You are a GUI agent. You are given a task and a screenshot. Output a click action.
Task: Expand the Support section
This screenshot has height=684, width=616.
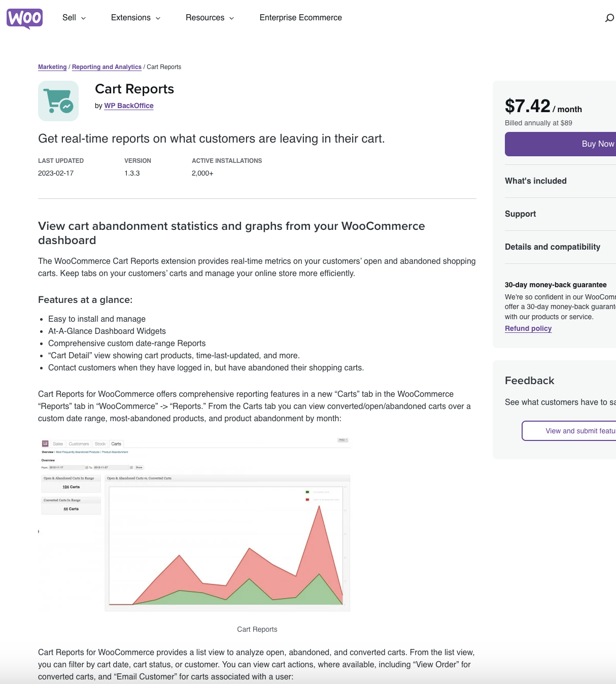pos(520,214)
